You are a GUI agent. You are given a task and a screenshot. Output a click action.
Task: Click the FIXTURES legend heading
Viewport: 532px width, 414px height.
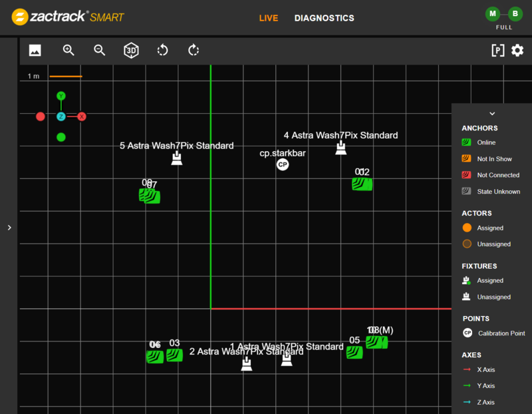click(479, 266)
